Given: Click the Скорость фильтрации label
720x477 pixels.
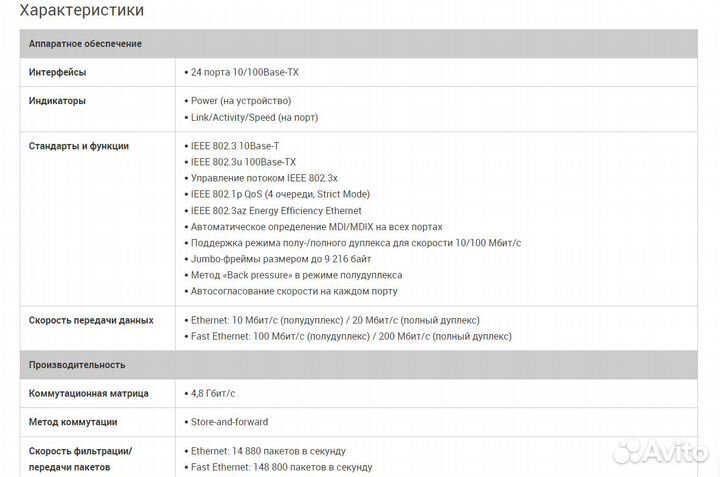Looking at the screenshot, I should tap(80, 451).
